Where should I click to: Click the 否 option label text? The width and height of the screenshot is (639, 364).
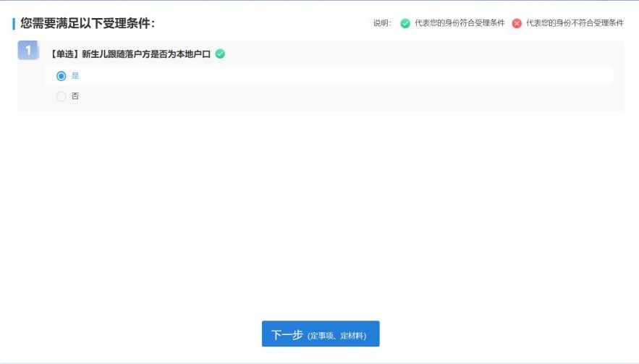click(x=75, y=96)
